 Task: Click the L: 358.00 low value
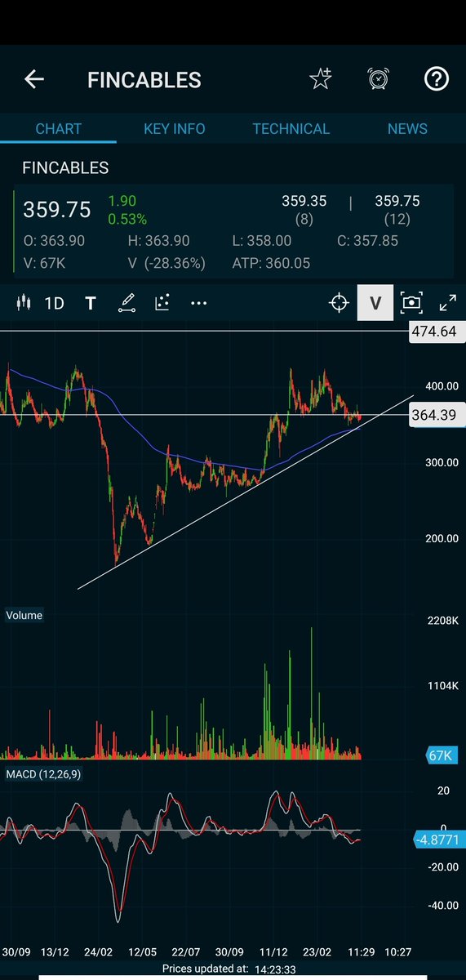pos(260,241)
